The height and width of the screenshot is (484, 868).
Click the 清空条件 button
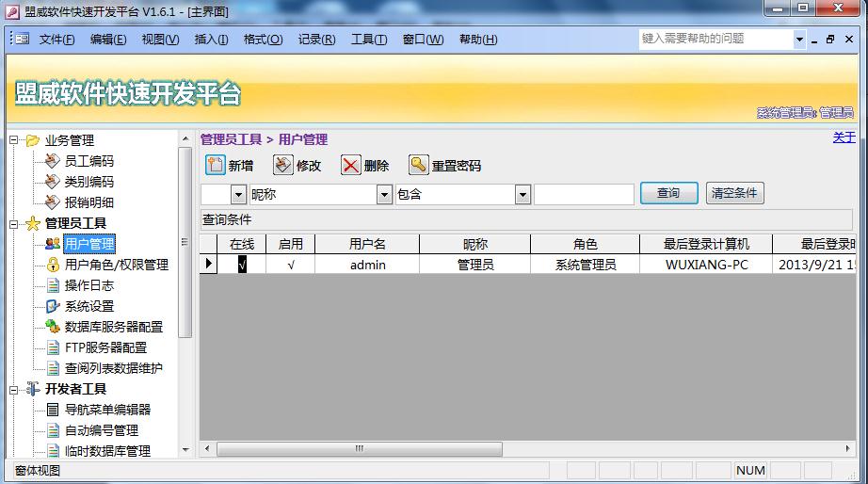pos(734,193)
